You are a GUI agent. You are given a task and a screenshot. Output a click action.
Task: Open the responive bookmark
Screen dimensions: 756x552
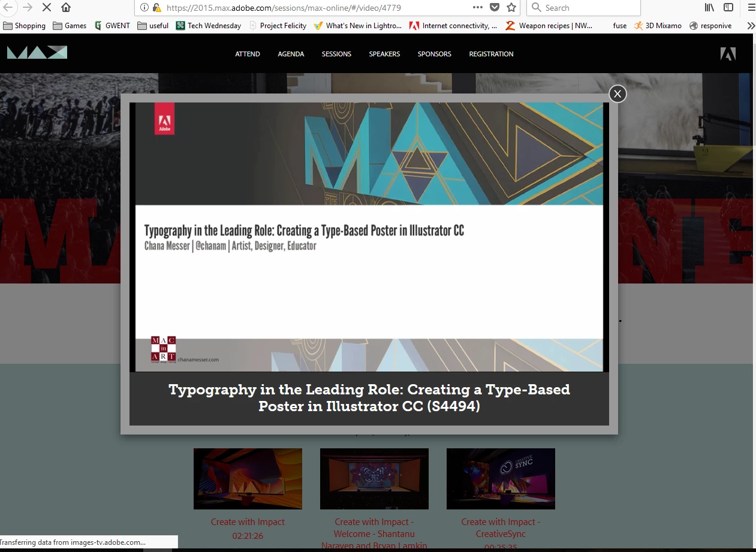[x=710, y=26]
